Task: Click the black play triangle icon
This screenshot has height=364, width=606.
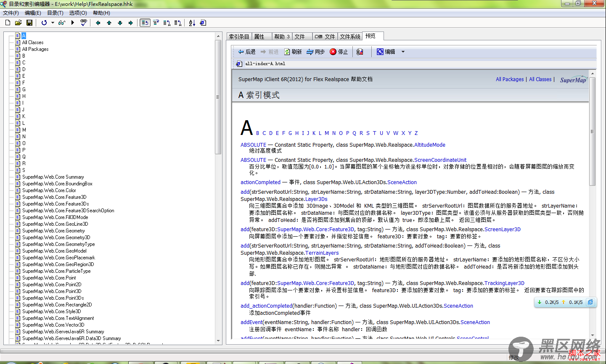Action: point(73,23)
